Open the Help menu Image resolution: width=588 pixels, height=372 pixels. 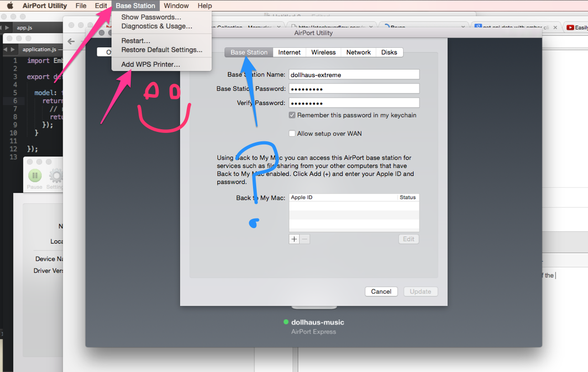[205, 6]
